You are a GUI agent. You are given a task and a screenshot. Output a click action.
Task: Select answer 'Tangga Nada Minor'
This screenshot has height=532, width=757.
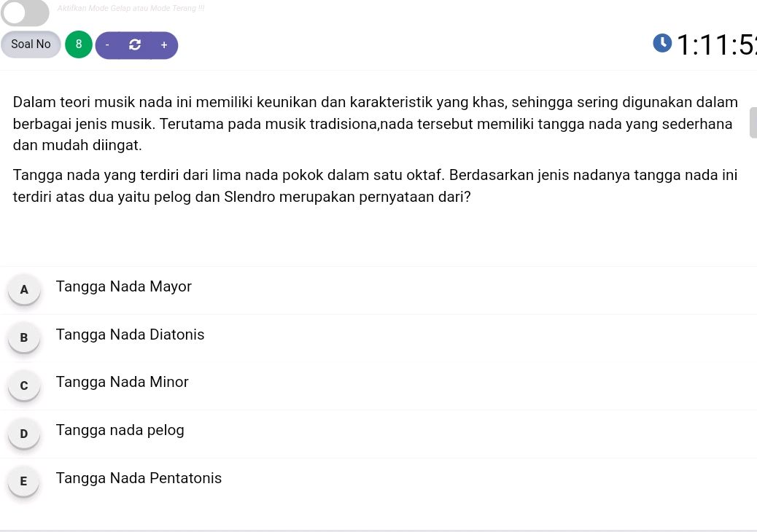pyautogui.click(x=122, y=382)
